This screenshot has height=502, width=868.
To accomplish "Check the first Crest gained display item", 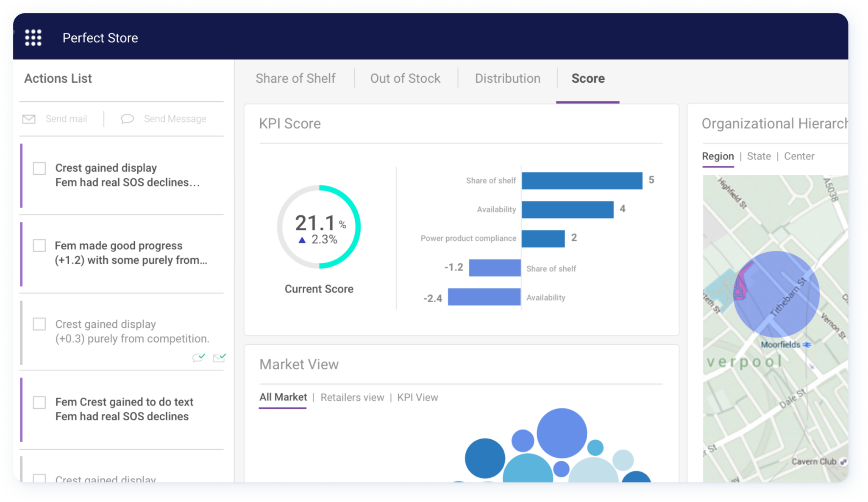I will (x=39, y=168).
